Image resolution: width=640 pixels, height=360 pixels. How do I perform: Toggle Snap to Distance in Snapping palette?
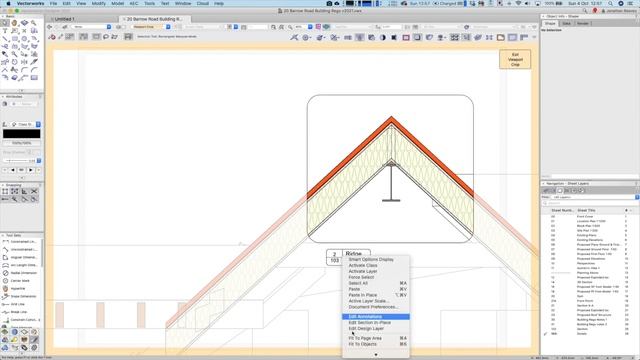pos(15,199)
